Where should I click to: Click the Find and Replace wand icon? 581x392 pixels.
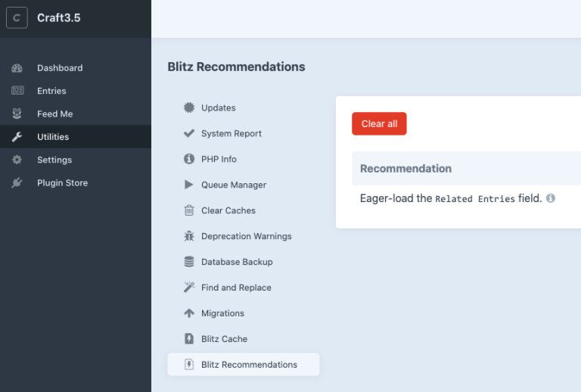189,287
